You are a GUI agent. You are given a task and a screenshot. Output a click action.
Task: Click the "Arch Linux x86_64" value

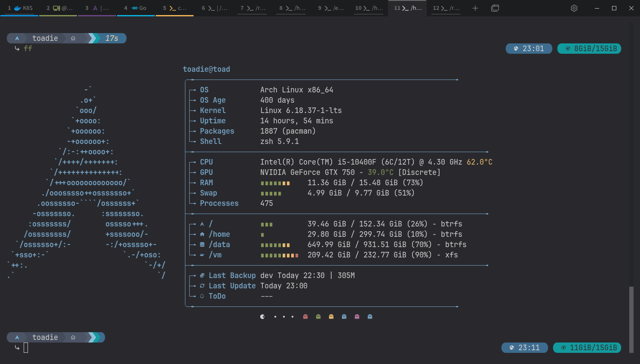pyautogui.click(x=297, y=90)
